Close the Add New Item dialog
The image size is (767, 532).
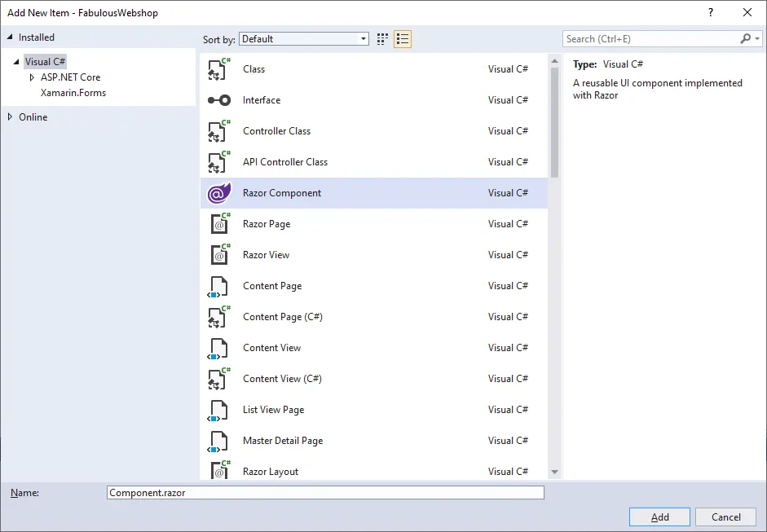coord(747,13)
